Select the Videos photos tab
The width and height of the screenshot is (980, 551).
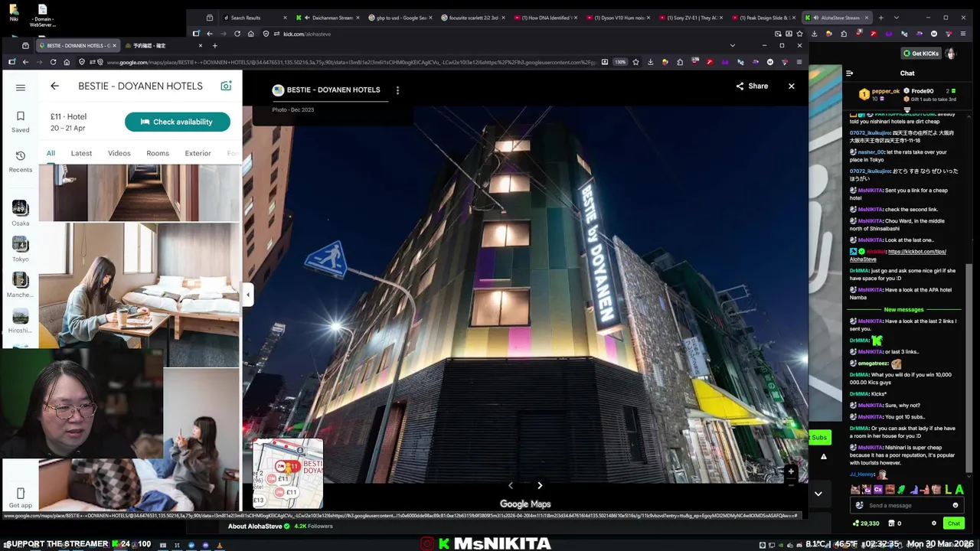[x=119, y=153]
